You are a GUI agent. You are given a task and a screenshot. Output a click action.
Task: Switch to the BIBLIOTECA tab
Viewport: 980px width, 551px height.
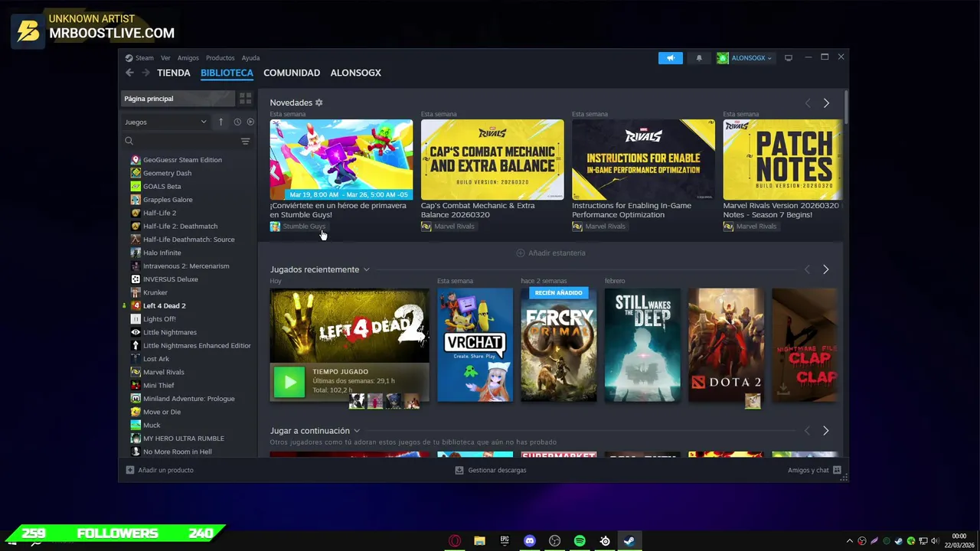tap(227, 73)
